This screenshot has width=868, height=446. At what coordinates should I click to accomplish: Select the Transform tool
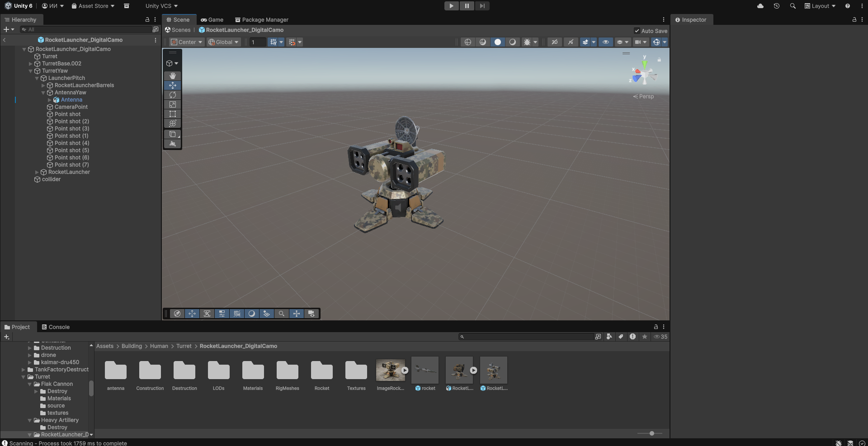coord(173,123)
